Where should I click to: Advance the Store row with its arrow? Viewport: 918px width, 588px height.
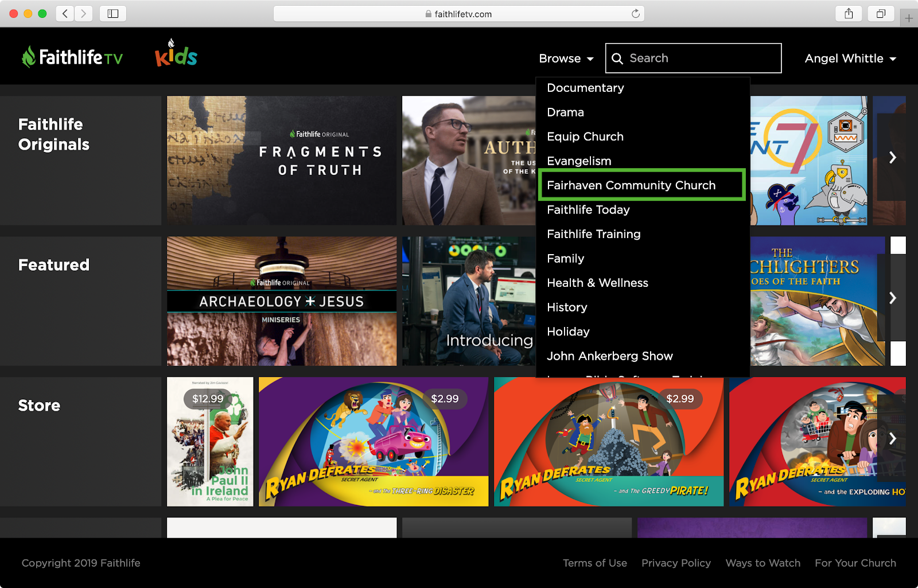(x=892, y=438)
